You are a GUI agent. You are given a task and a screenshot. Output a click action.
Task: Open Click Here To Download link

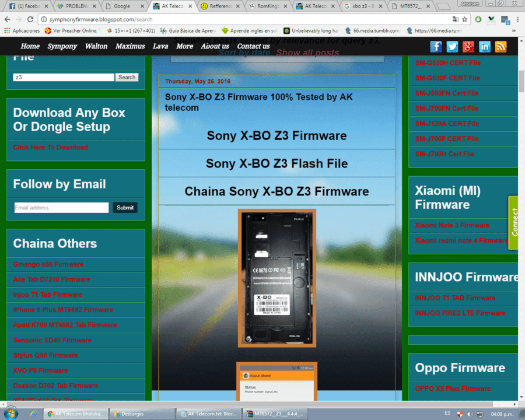tap(50, 148)
